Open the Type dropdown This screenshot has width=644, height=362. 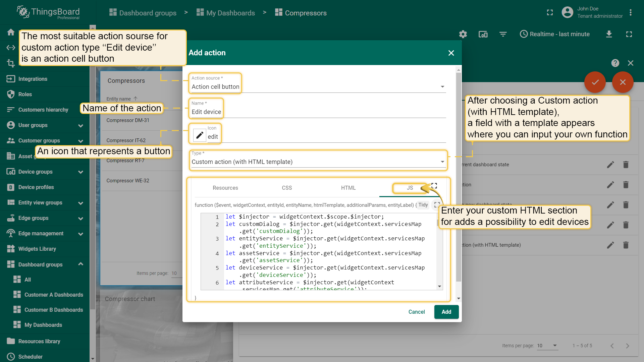point(318,162)
